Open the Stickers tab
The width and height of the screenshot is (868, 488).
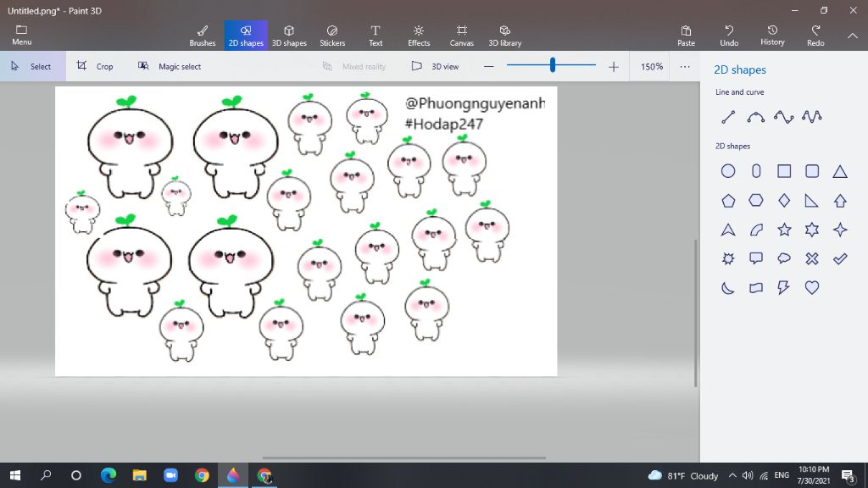332,36
